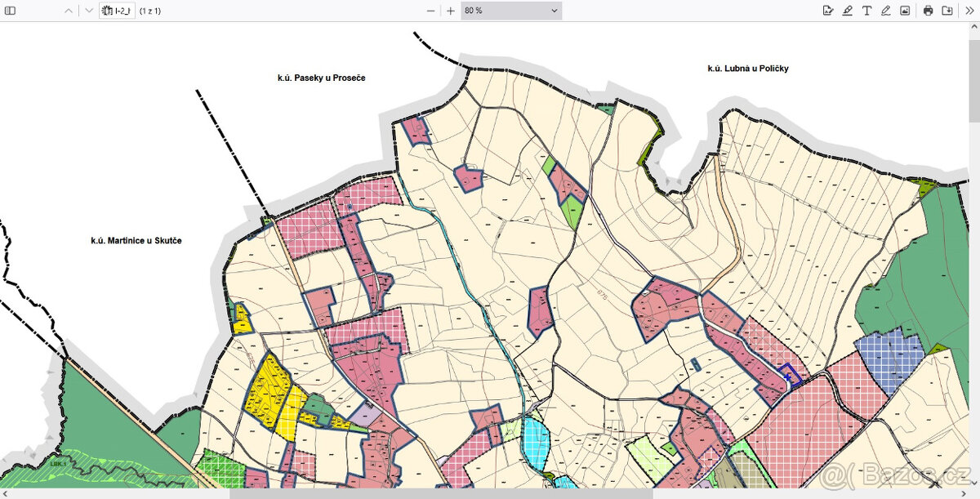Click the horizontal scrollbar thumb
Viewport: 980px width, 499px height.
point(441,493)
